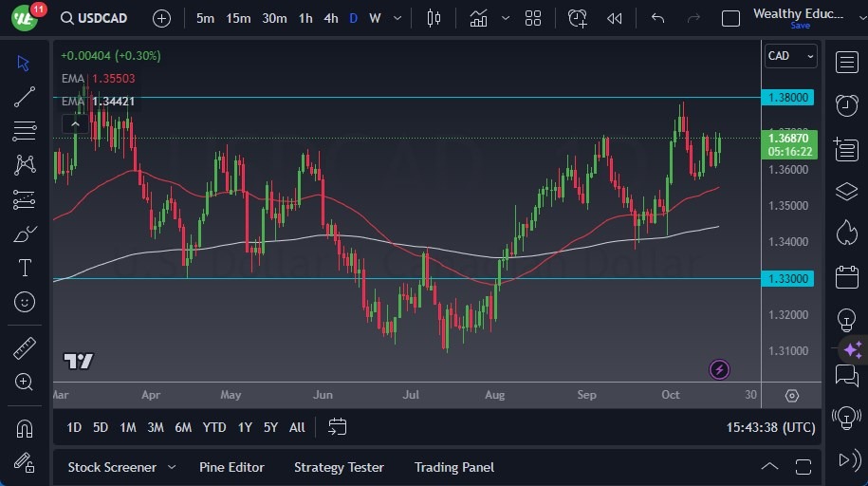Select the Text annotation tool
Viewport: 868px width, 486px height.
click(x=25, y=268)
